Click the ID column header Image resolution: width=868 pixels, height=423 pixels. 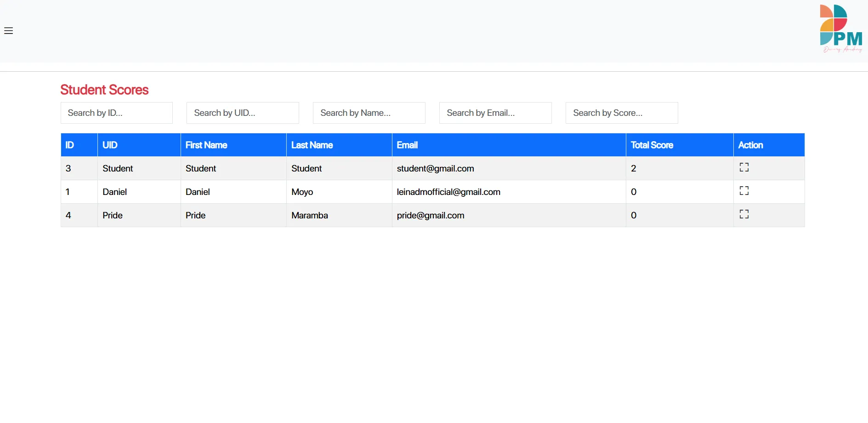tap(70, 145)
